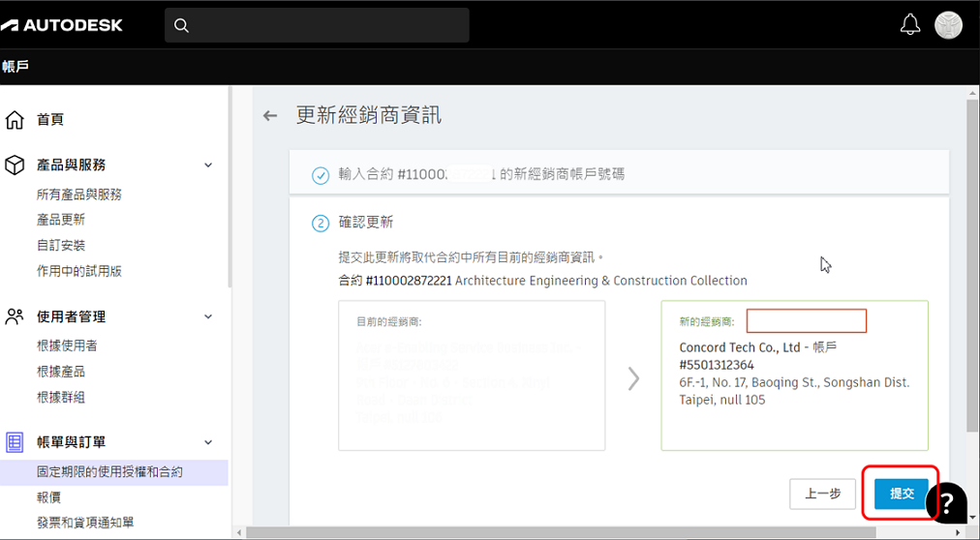Image resolution: width=980 pixels, height=540 pixels.
Task: Focus the top search field
Action: click(x=317, y=25)
